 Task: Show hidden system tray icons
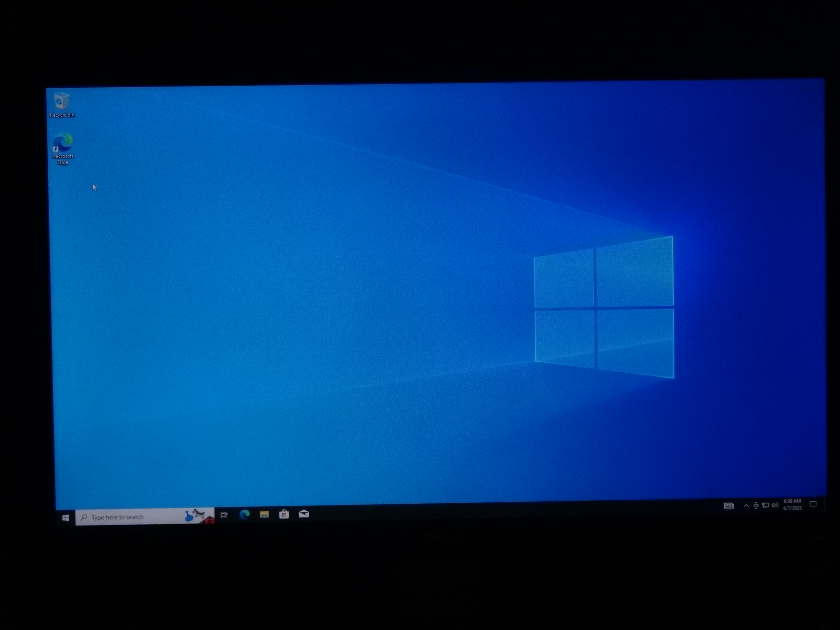pyautogui.click(x=746, y=506)
